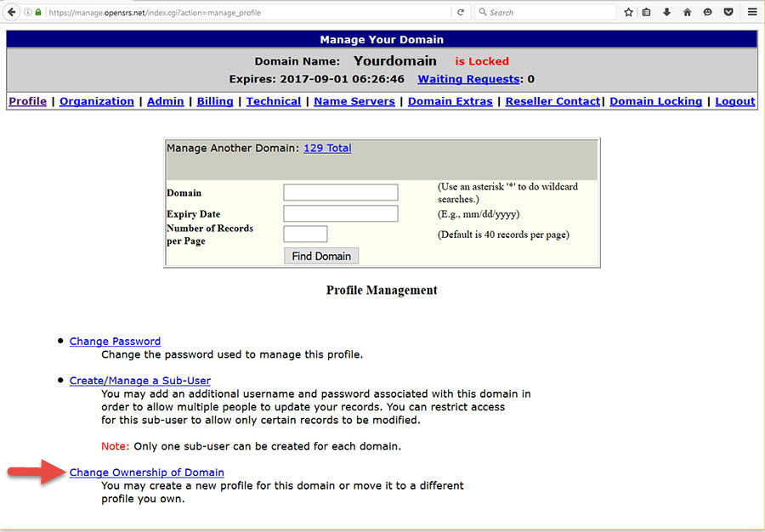Click the Logout link
Screen dimensions: 765x532
[x=734, y=101]
